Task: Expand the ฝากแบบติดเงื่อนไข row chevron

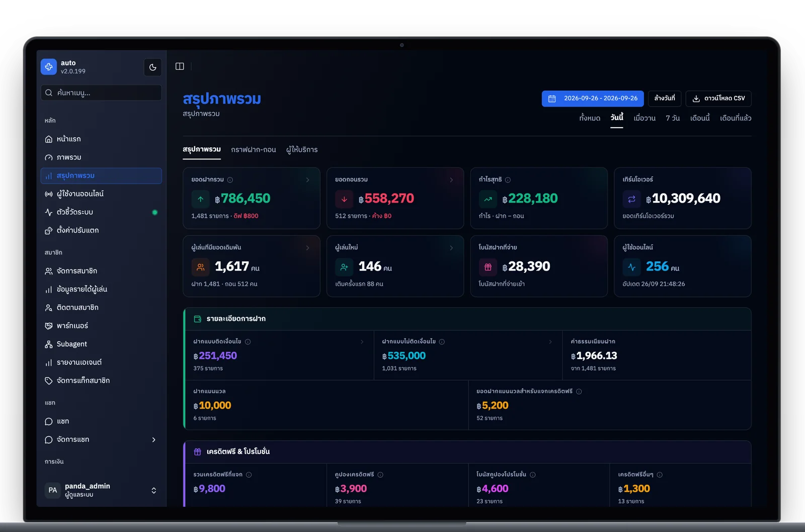Action: pyautogui.click(x=362, y=342)
